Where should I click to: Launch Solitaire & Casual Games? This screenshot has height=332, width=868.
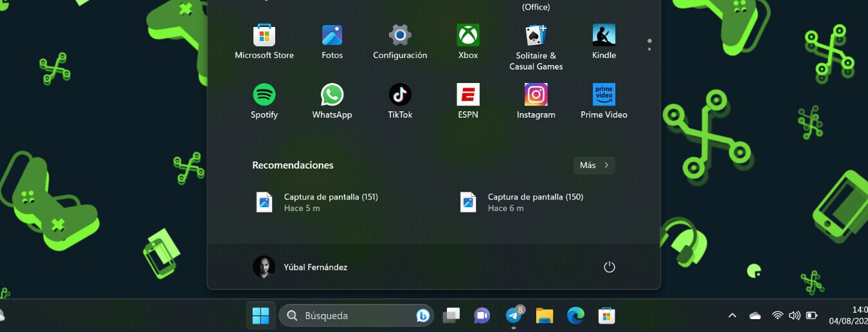(x=536, y=48)
